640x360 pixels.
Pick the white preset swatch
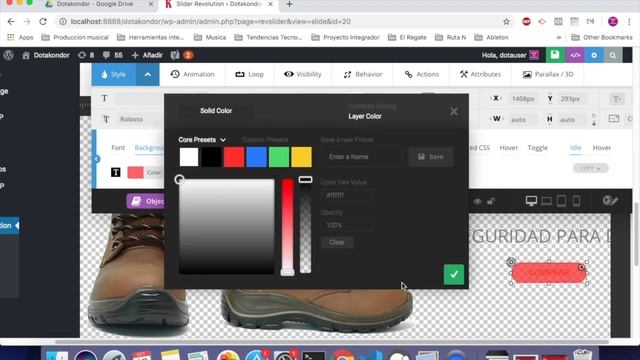tap(189, 157)
